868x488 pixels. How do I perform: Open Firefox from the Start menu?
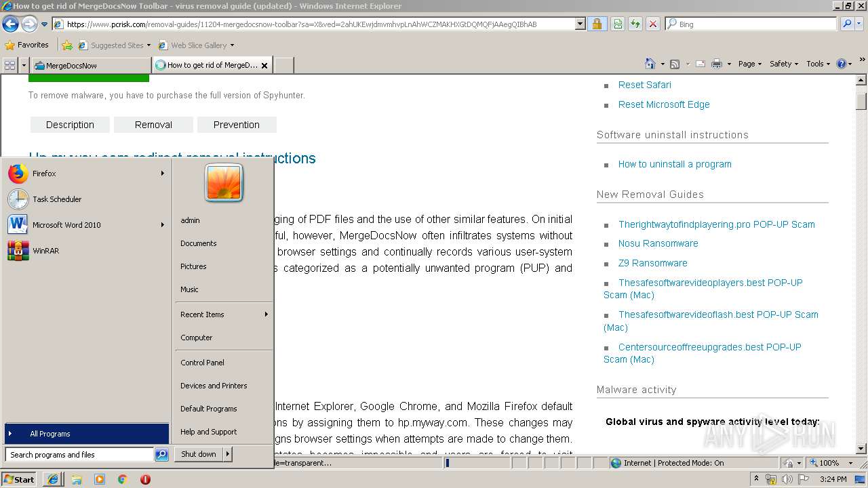click(x=86, y=174)
